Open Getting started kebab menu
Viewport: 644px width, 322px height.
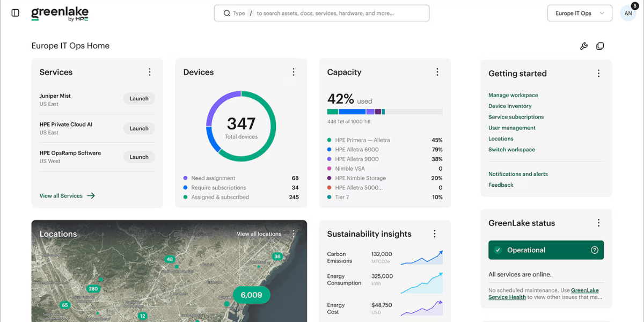599,74
